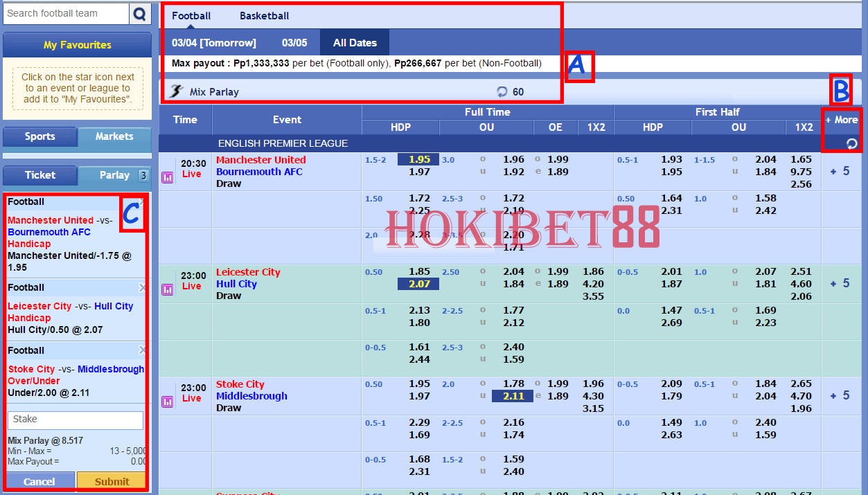
Task: Select Manchester United first half handicap 1.93
Action: tap(671, 159)
